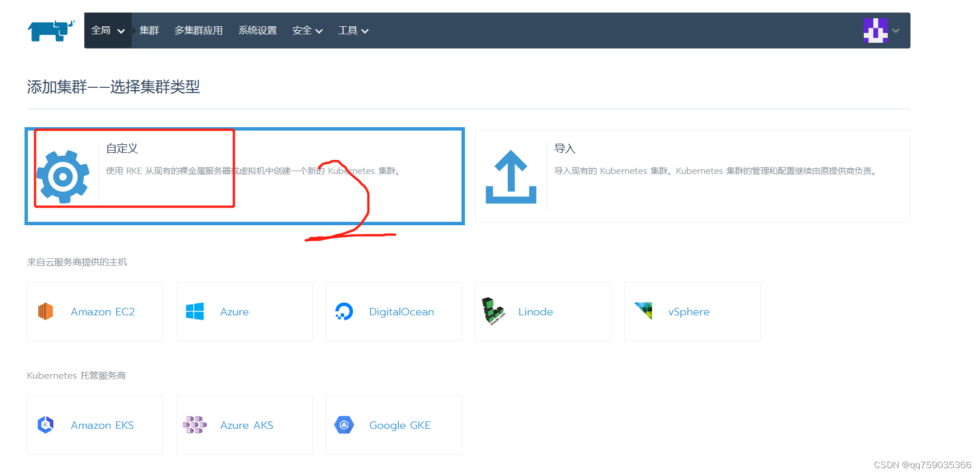Expand the 安全 dropdown menu

point(307,30)
